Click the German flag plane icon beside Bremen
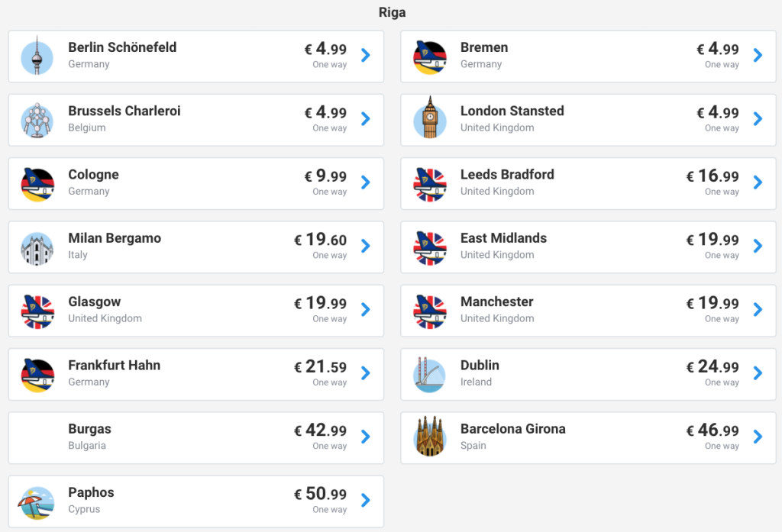 (429, 56)
